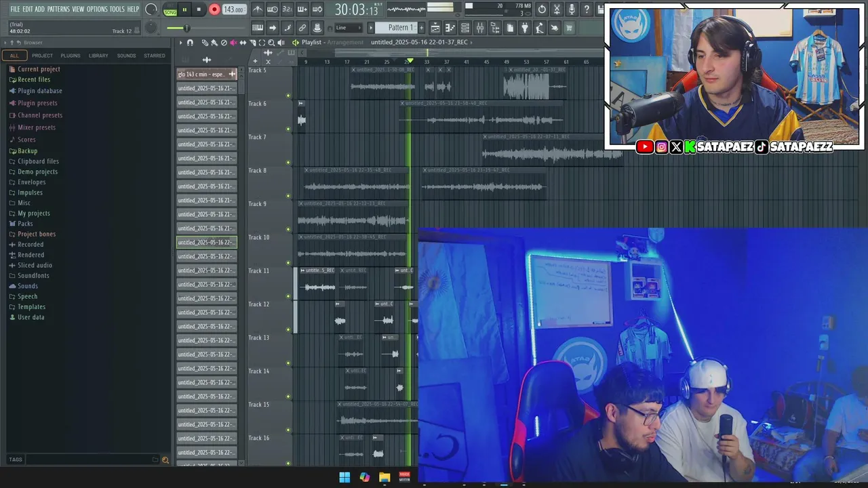Open Windows Start menu on taskbar
The image size is (868, 488).
click(344, 477)
